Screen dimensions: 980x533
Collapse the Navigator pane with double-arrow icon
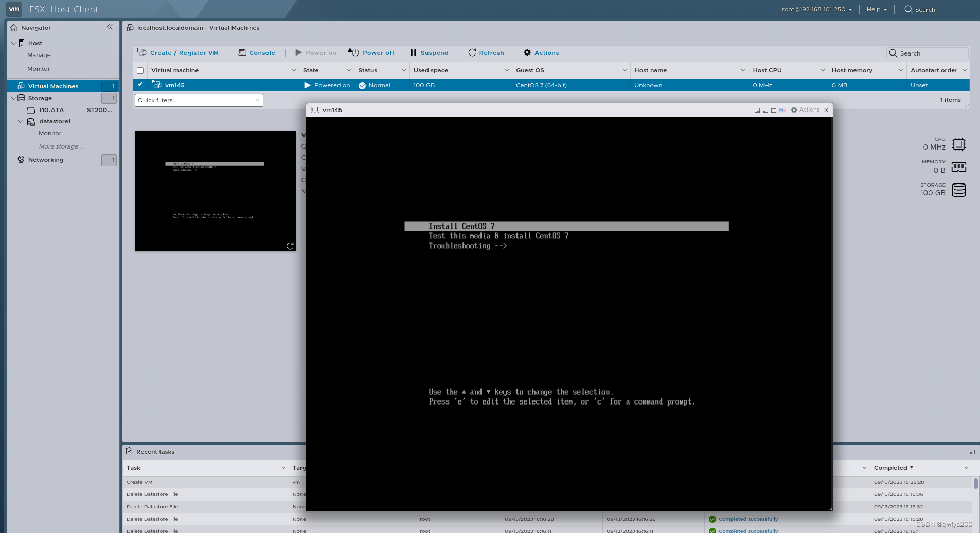coord(110,27)
